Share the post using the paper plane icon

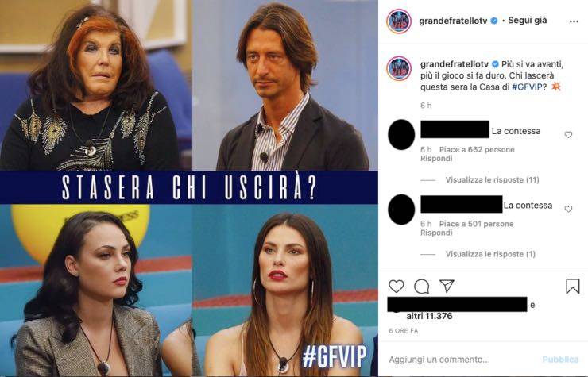(x=447, y=287)
